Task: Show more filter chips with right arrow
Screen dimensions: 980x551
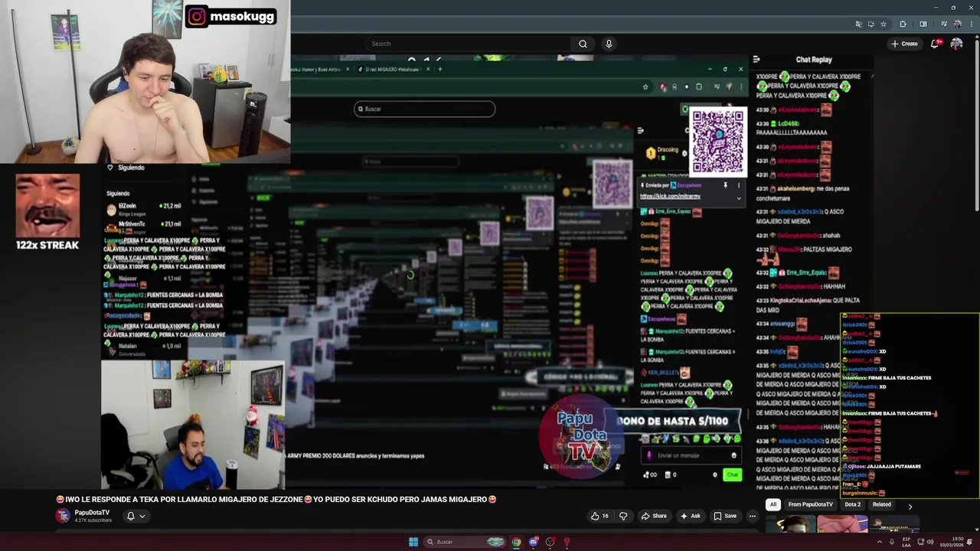Action: point(910,506)
